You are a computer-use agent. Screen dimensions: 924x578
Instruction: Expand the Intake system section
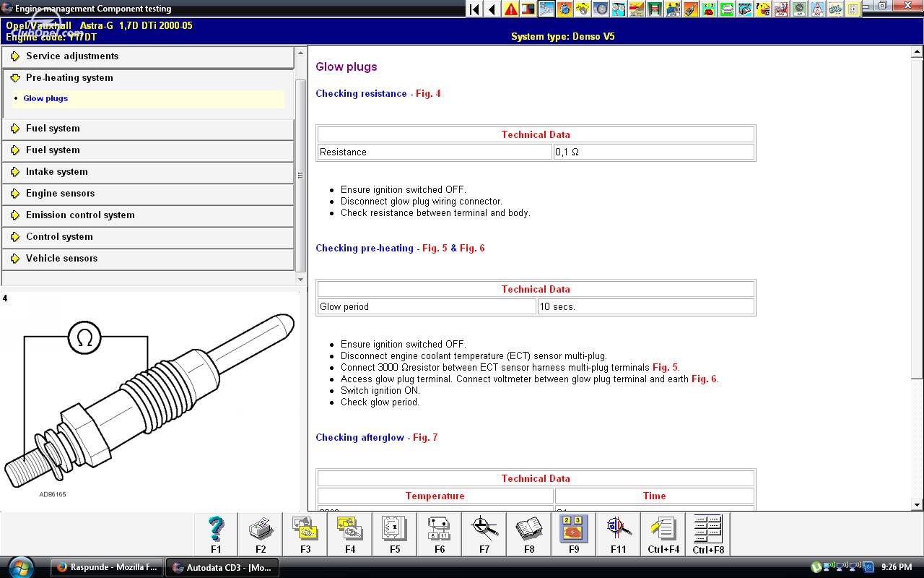(148, 172)
